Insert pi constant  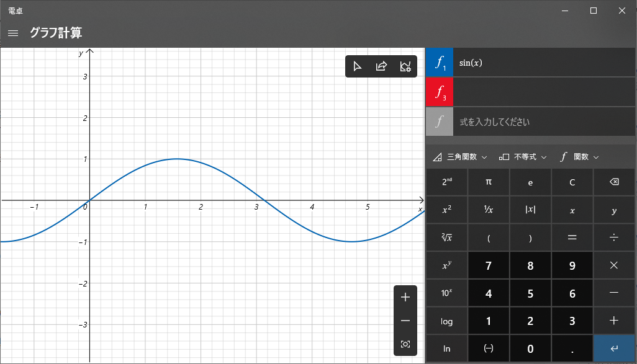[489, 182]
